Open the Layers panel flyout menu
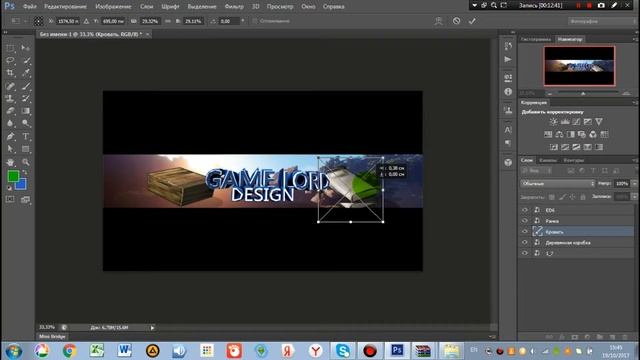 point(635,160)
